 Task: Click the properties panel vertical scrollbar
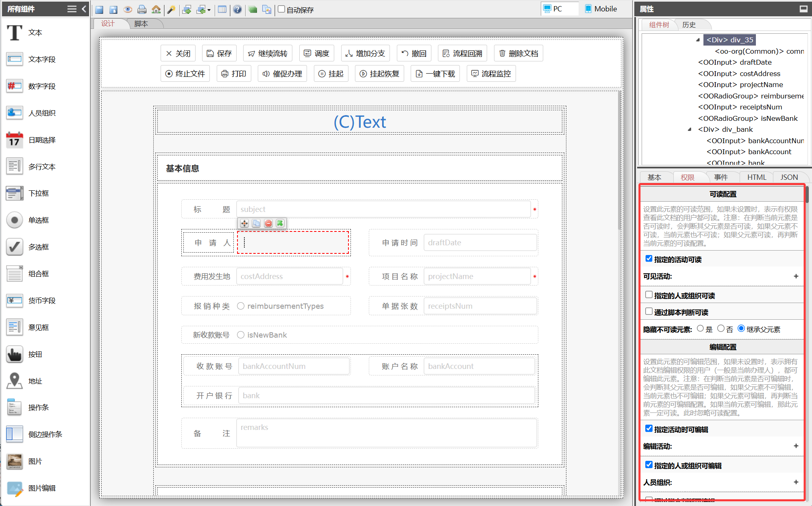[807, 194]
